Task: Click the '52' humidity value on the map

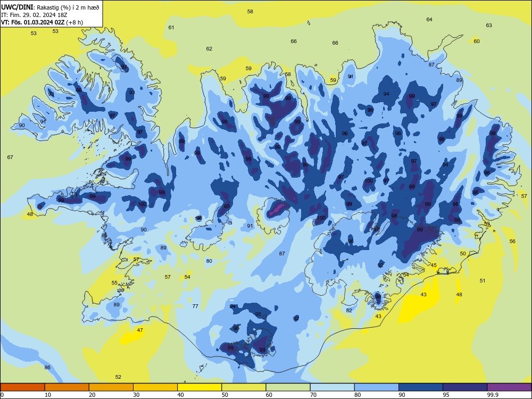Action: (118, 377)
